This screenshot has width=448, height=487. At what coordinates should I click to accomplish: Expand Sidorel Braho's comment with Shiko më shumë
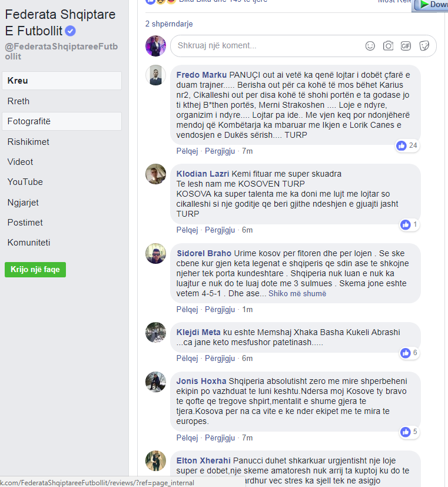coord(297,293)
